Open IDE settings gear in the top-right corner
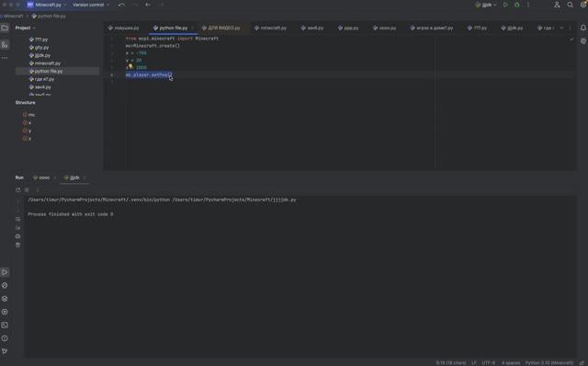The width and height of the screenshot is (588, 366). pos(583,5)
